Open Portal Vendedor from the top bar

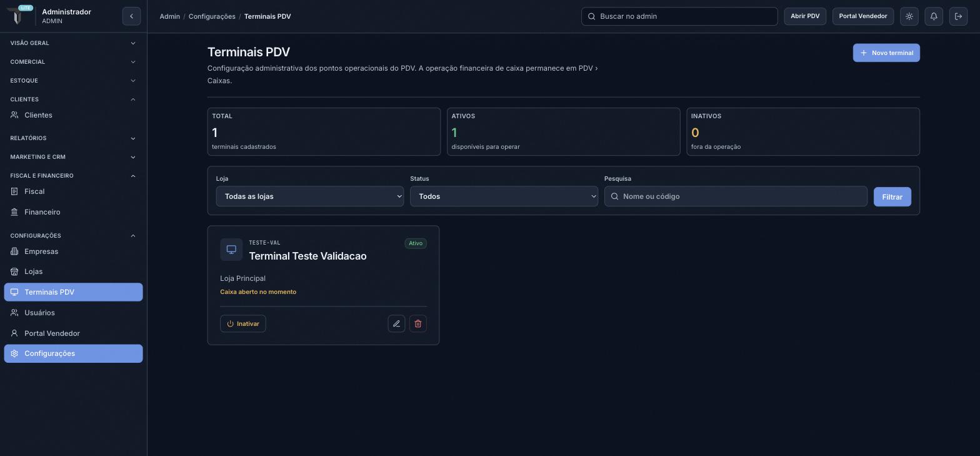coord(863,16)
